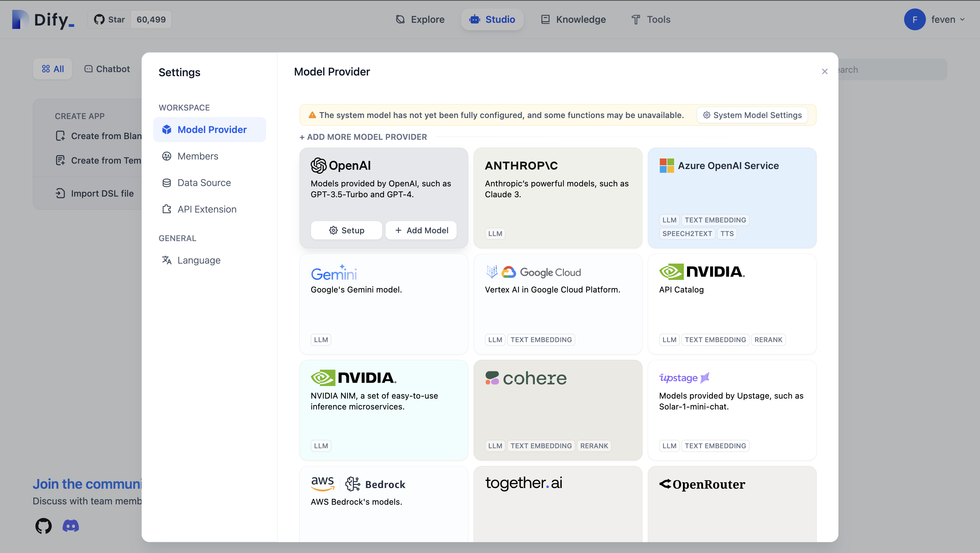980x553 pixels.
Task: Open System Model Settings
Action: (752, 115)
